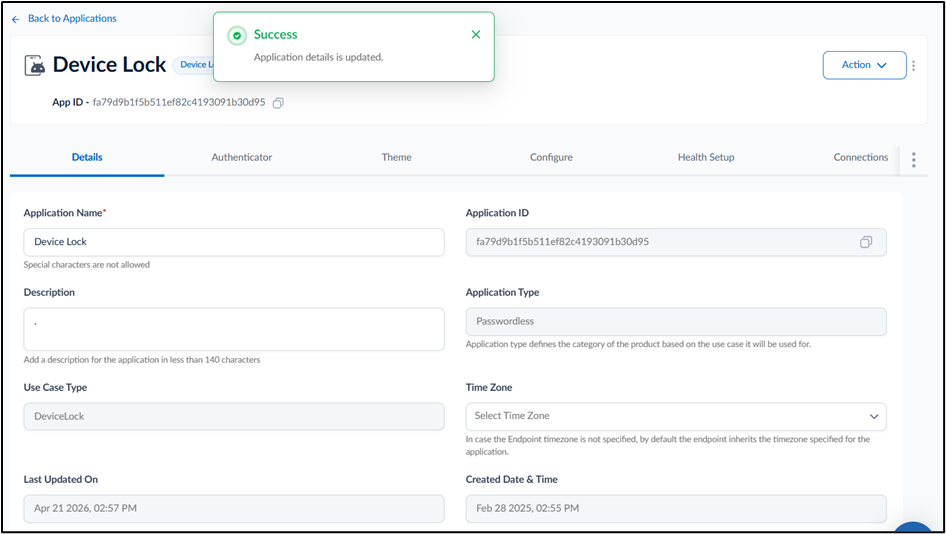Close the Success notification
Image resolution: width=946 pixels, height=534 pixels.
click(476, 34)
